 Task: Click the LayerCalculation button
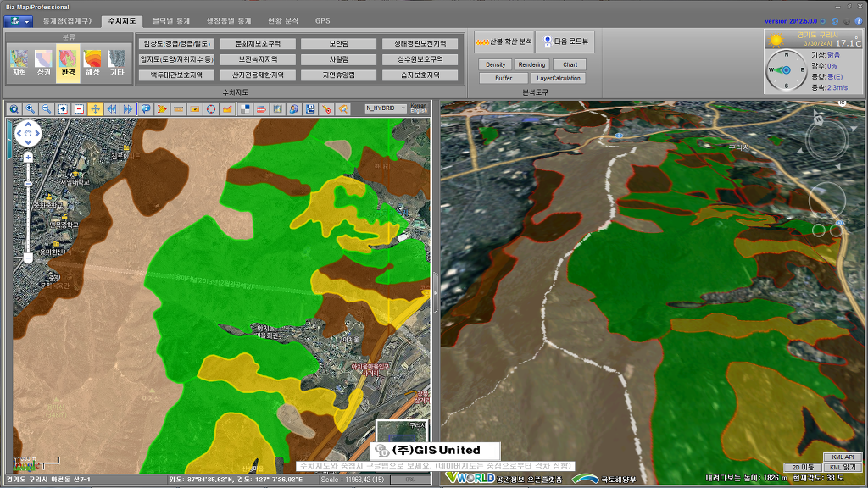coord(559,78)
